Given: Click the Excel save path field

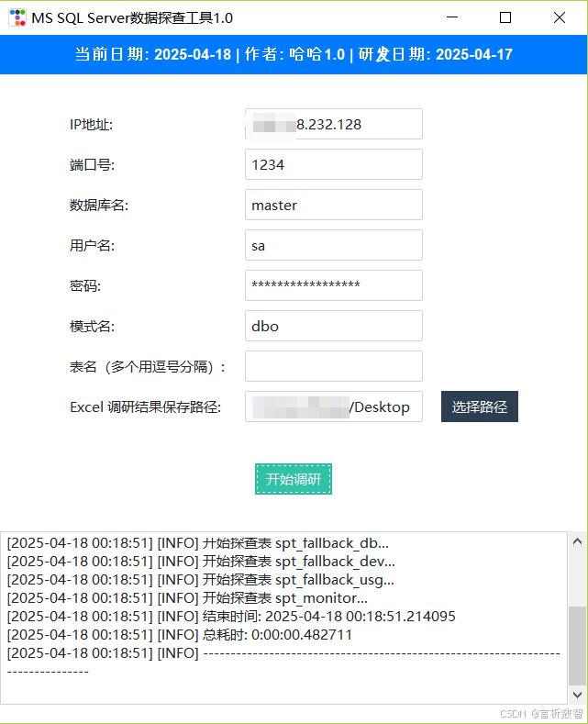Looking at the screenshot, I should [334, 407].
